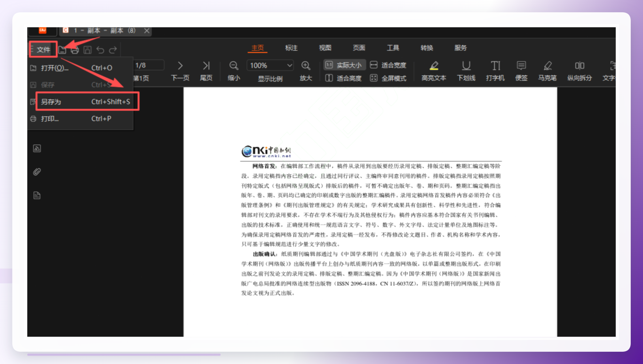Toggle 实际大小 actual size view
This screenshot has width=643, height=364.
343,65
